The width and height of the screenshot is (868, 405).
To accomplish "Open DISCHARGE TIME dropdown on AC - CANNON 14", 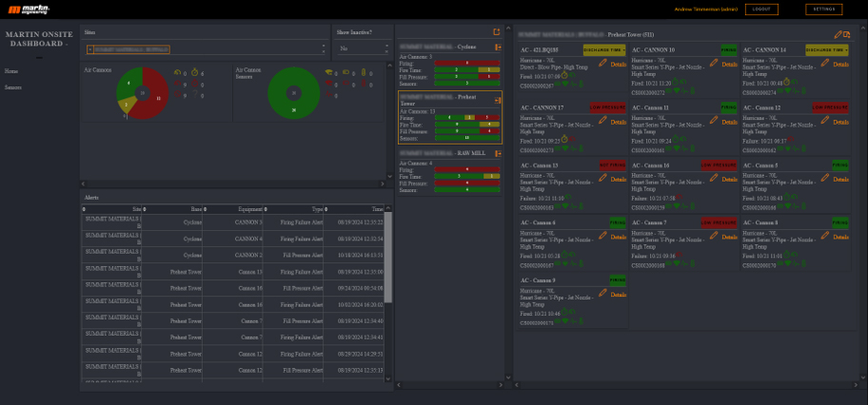I will (826, 49).
